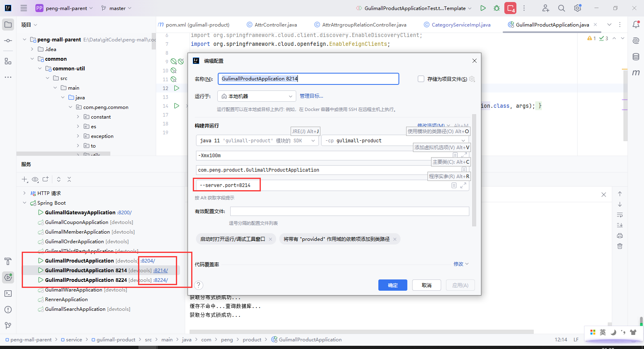
Task: Open the Git tool window icon
Action: [8, 326]
